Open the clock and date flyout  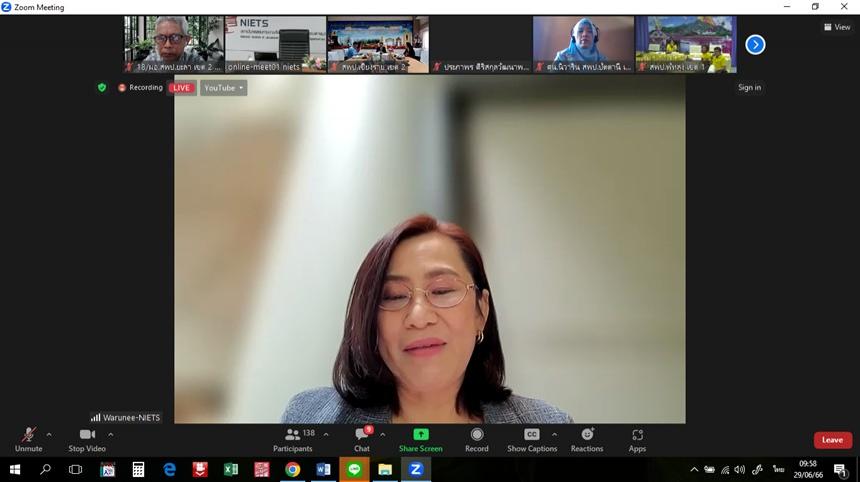[x=808, y=469]
